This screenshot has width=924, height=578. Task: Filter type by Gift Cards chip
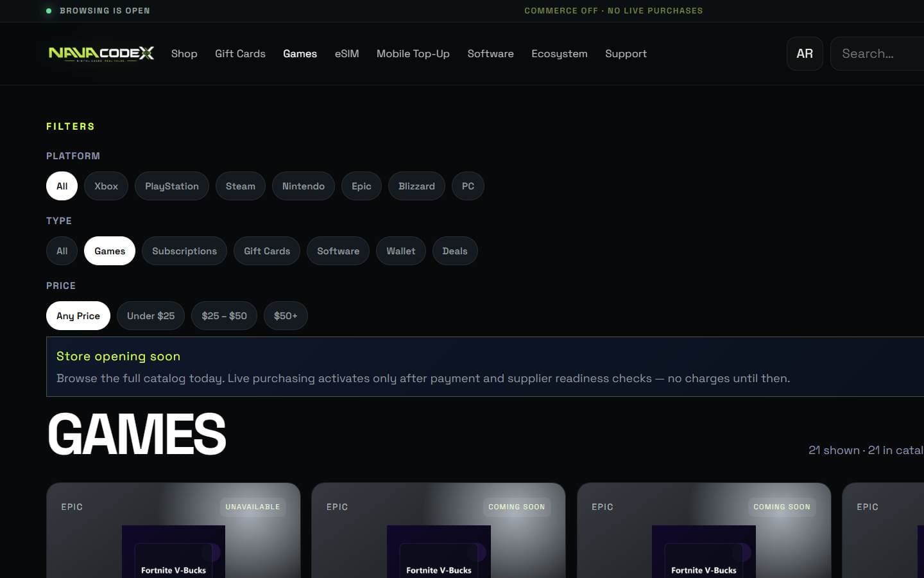pyautogui.click(x=267, y=251)
